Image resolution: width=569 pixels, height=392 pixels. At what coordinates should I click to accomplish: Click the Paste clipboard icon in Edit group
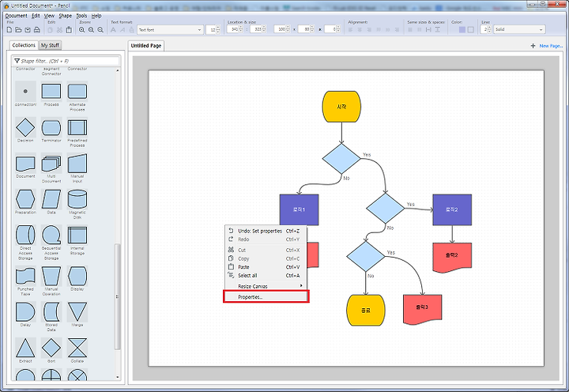point(69,30)
